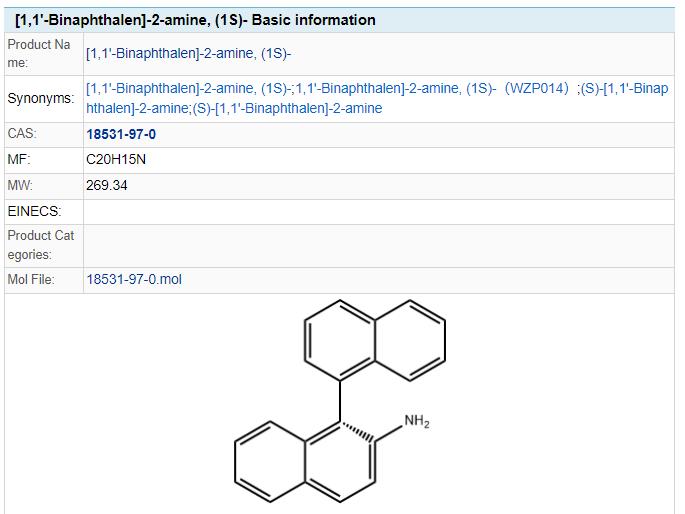Screen dimensions: 685x514
Task: Click the upper naphthalene ring in the structure
Action: tap(375, 346)
